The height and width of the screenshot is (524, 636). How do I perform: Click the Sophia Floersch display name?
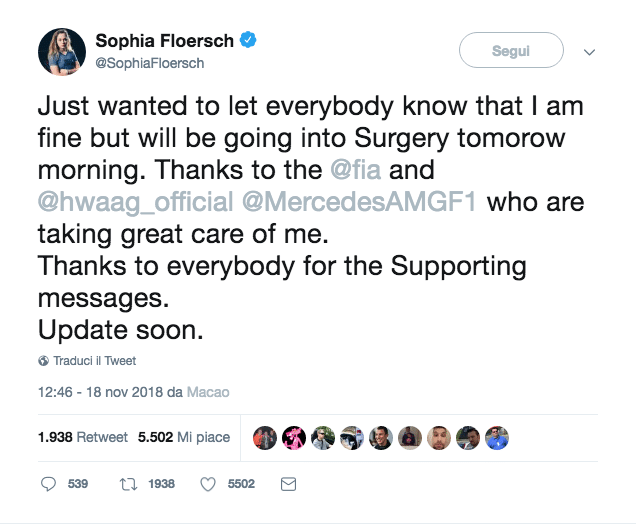[164, 41]
